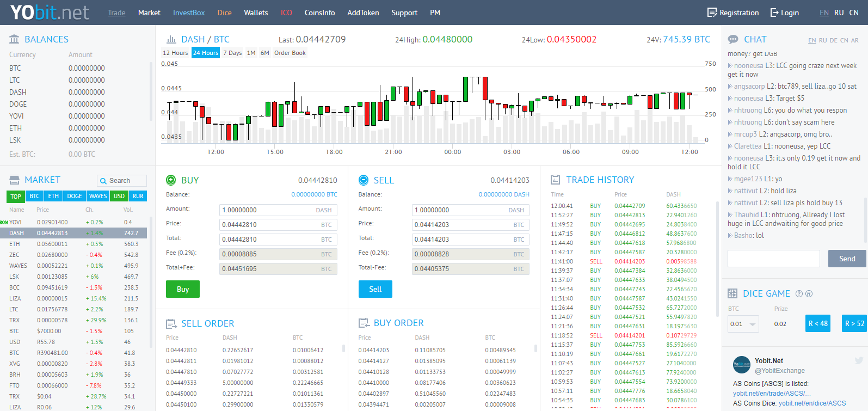This screenshot has height=411, width=868.
Task: Select the 12 Hours chart range
Action: (x=175, y=53)
